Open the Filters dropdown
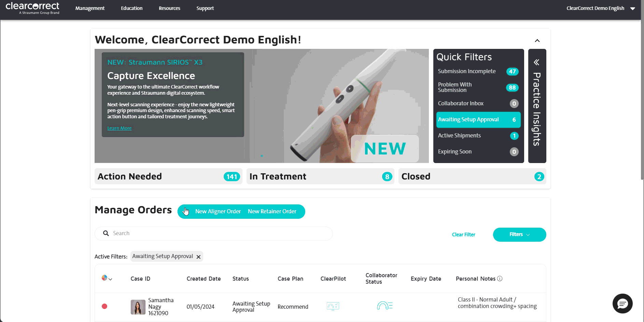The height and width of the screenshot is (322, 644). point(519,234)
